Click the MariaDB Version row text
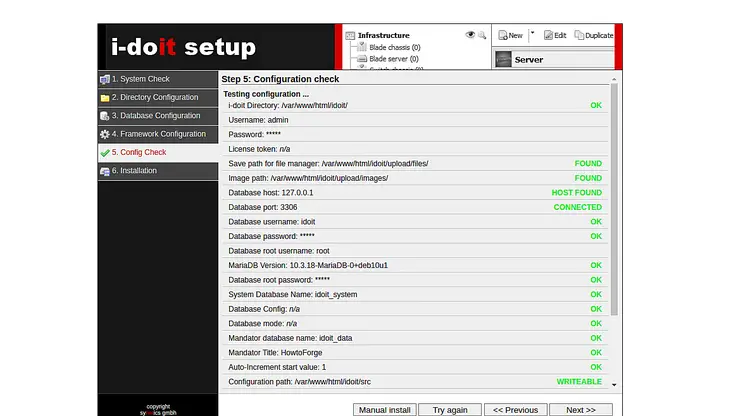The image size is (750, 416). tap(308, 265)
